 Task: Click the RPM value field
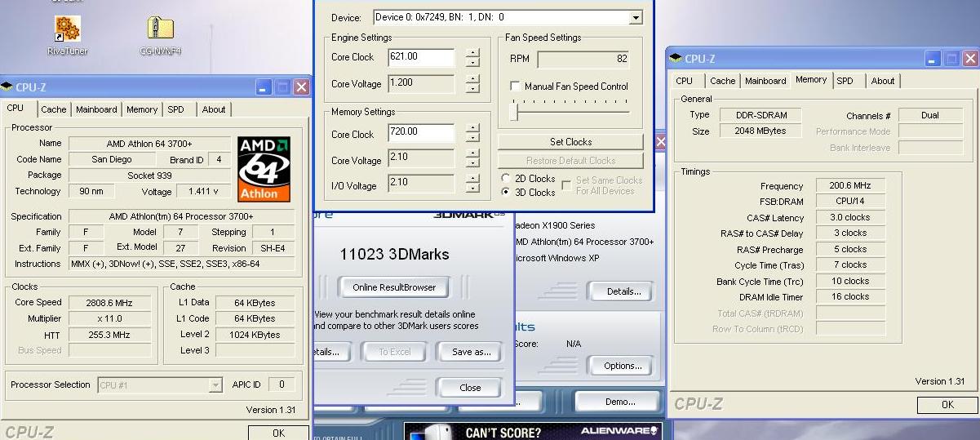pos(584,59)
